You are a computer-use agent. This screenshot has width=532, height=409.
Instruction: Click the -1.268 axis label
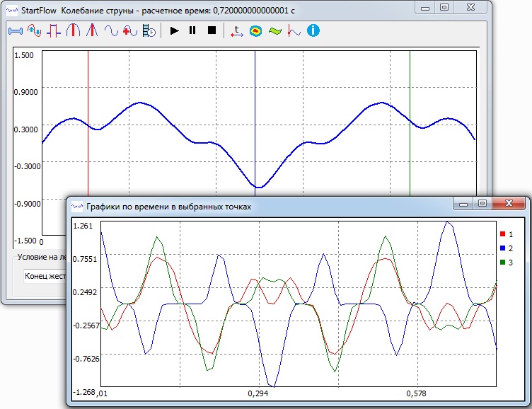click(84, 392)
